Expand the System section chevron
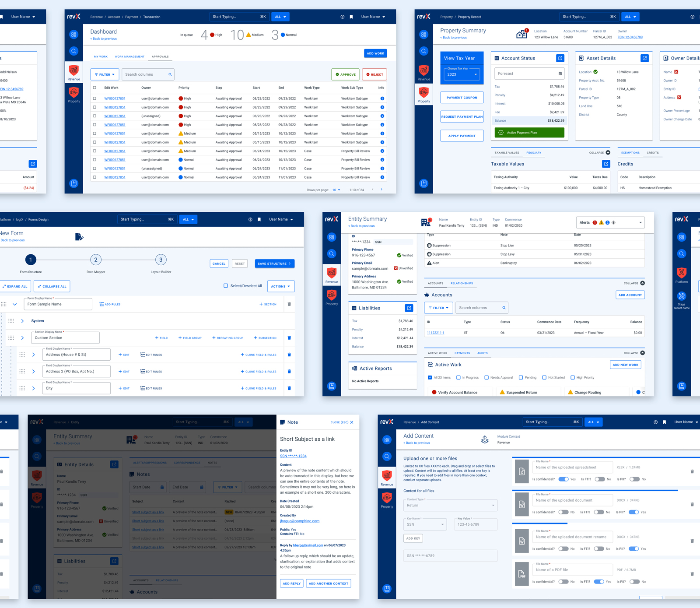This screenshot has height=608, width=700. [22, 321]
